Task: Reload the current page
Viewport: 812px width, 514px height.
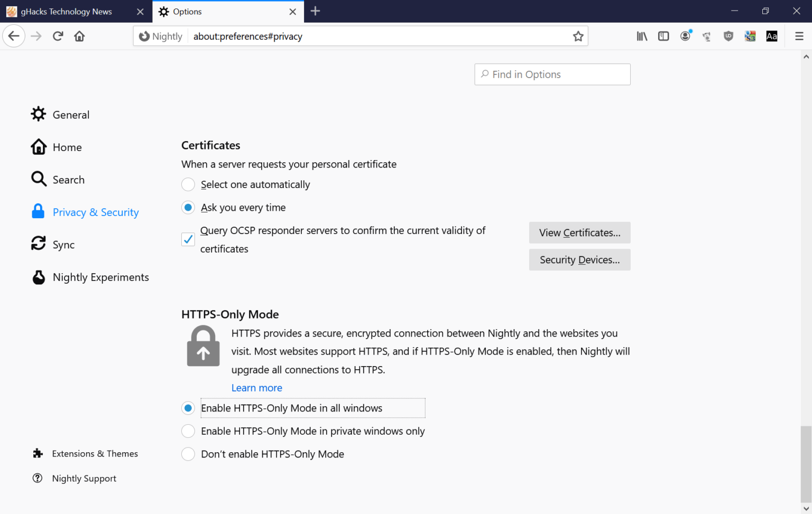Action: pyautogui.click(x=58, y=36)
